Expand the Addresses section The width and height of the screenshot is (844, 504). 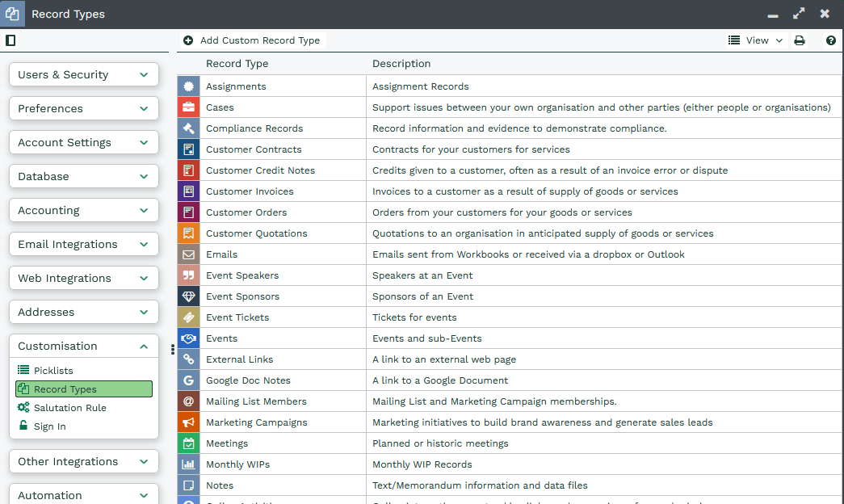coord(84,312)
